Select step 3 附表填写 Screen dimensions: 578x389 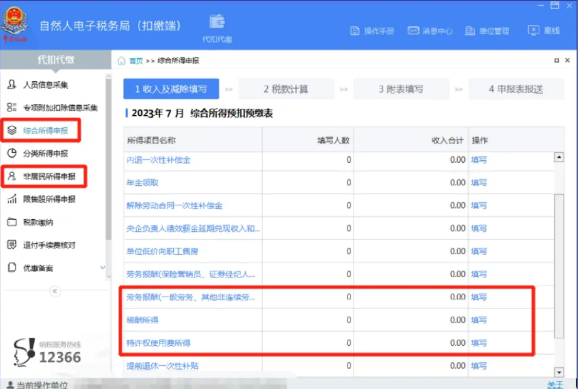coord(401,89)
